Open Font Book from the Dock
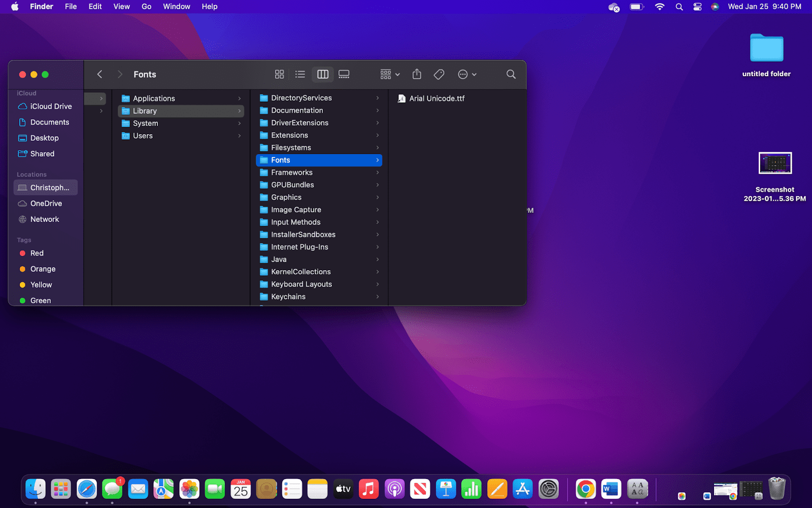The image size is (812, 508). pyautogui.click(x=637, y=489)
